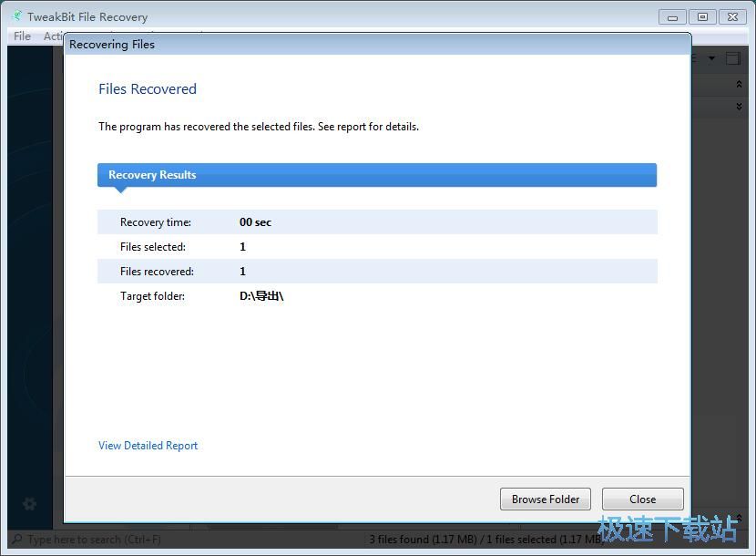Open the settings gear in the main window sidebar

29,504
